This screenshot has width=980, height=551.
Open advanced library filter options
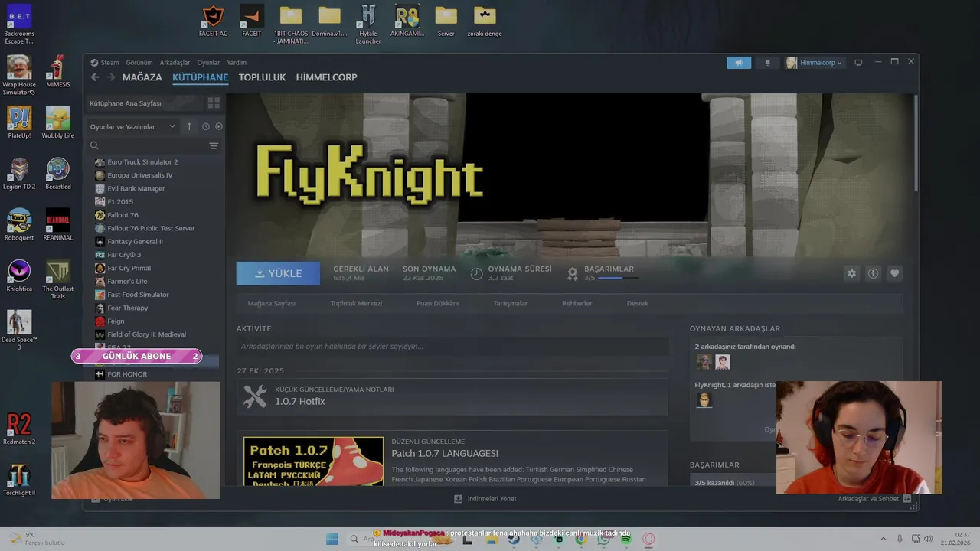[214, 145]
